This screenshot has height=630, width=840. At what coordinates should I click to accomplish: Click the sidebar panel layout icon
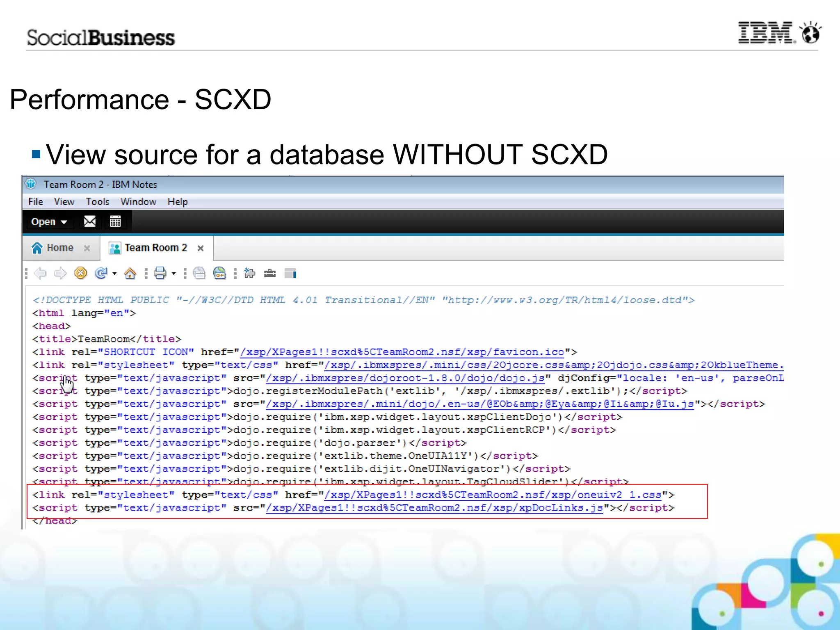(290, 274)
